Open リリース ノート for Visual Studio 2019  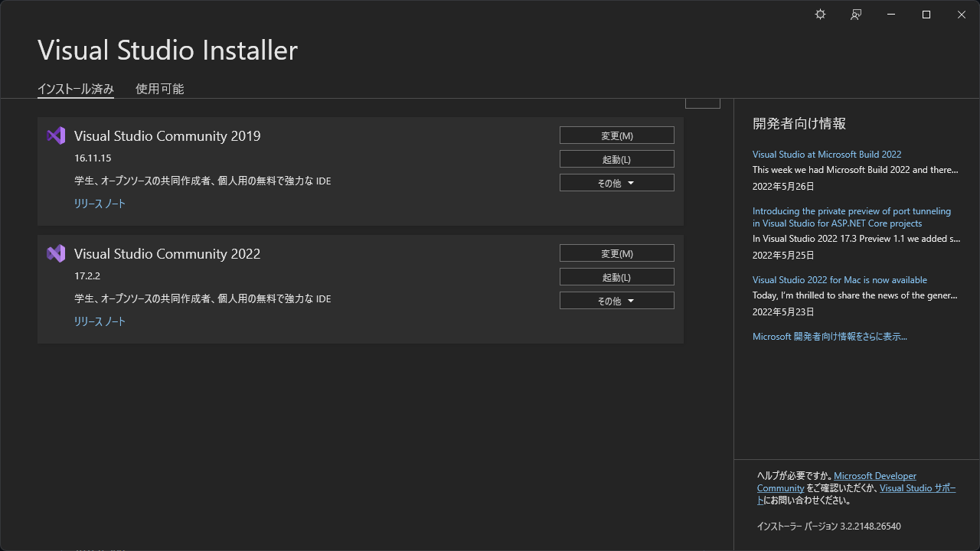(100, 204)
